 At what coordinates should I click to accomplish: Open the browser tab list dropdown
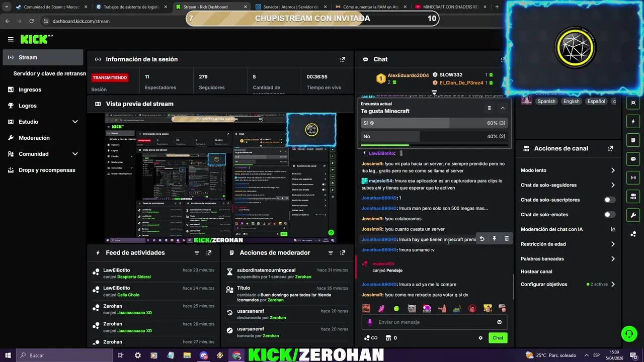pyautogui.click(x=7, y=7)
